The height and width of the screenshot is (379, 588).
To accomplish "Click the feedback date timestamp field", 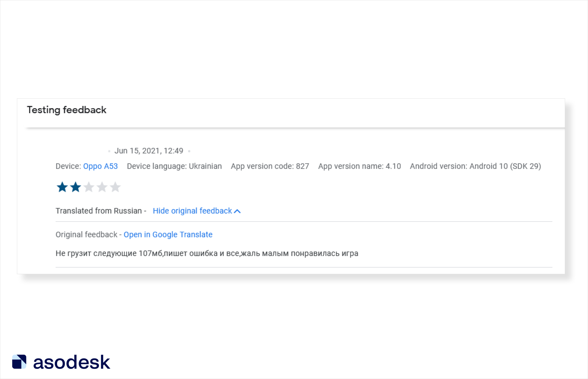I will 149,150.
